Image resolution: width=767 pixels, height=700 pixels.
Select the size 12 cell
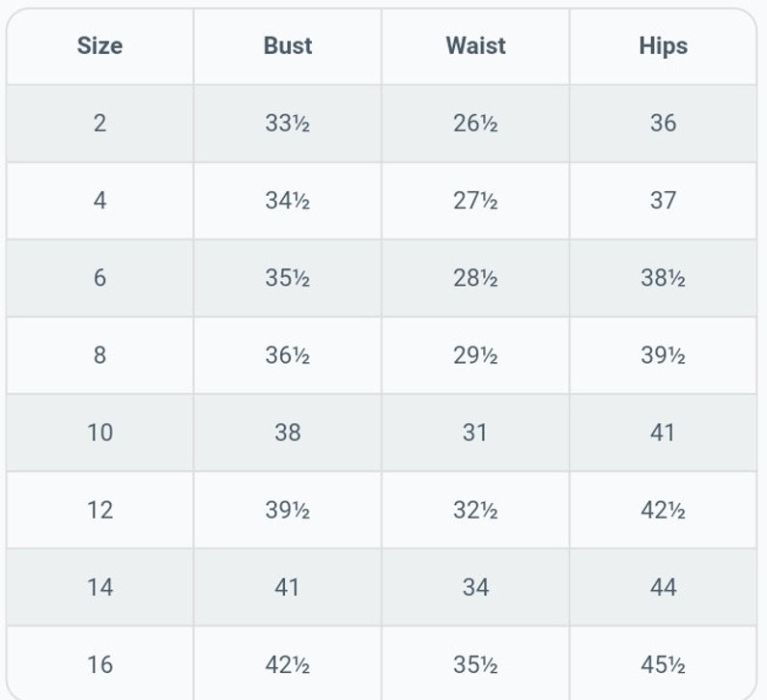pyautogui.click(x=99, y=510)
